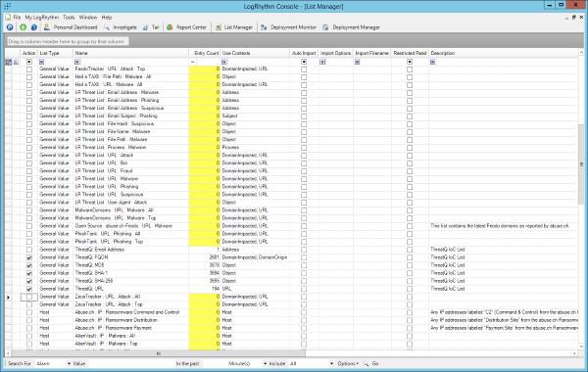Sort by the List Type column header
This screenshot has width=588, height=372.
[x=56, y=53]
